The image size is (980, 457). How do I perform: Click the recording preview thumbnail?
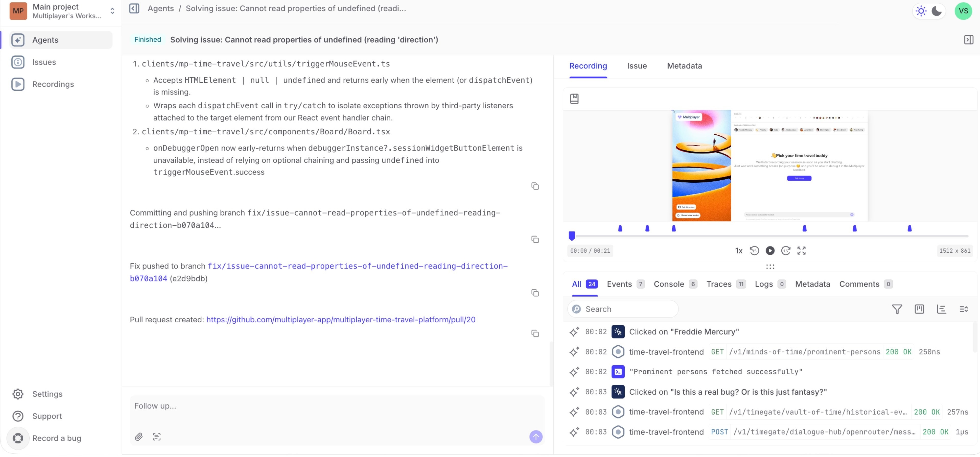(770, 166)
